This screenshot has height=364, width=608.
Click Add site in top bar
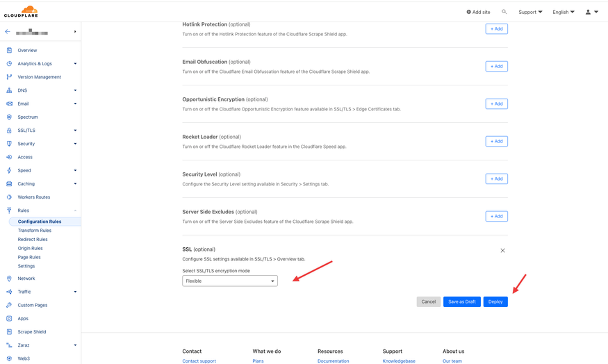coord(478,12)
